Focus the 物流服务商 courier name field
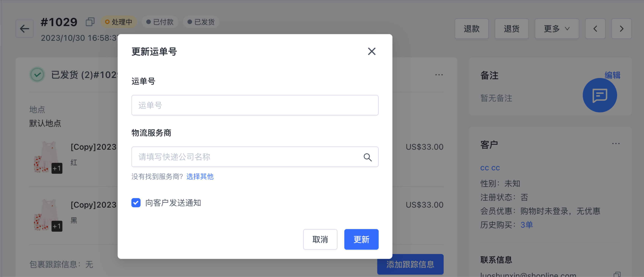This screenshot has width=644, height=277. (255, 157)
